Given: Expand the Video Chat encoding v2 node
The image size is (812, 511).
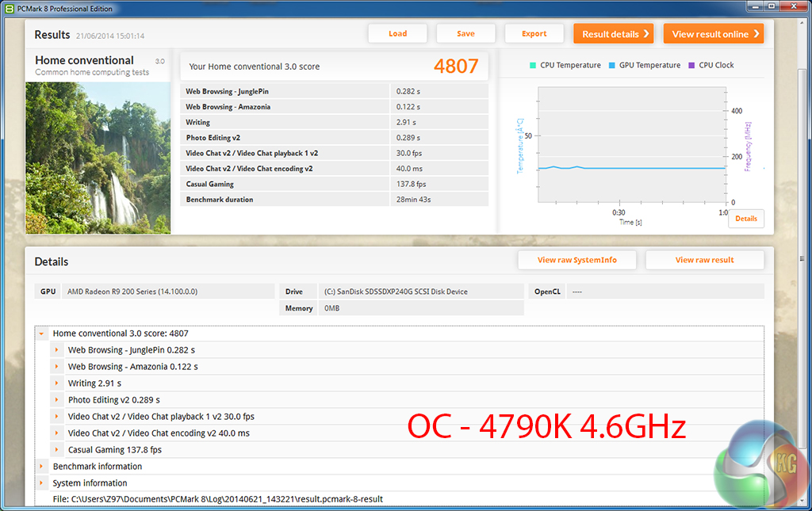Looking at the screenshot, I should (x=56, y=433).
